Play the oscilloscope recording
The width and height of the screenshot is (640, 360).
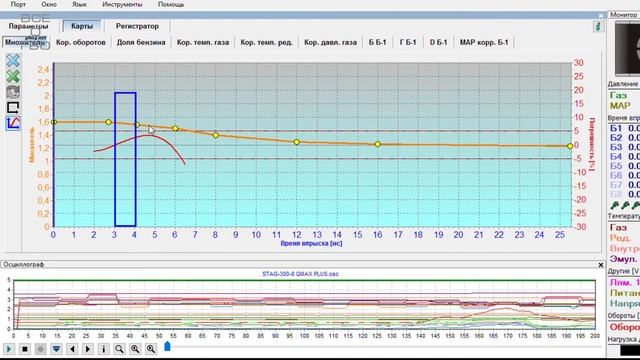click(x=9, y=349)
